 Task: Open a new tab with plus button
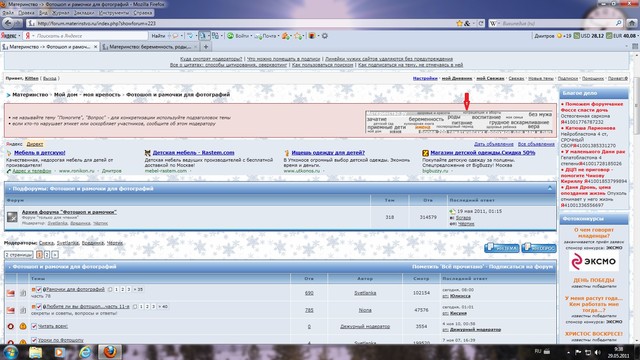point(206,47)
